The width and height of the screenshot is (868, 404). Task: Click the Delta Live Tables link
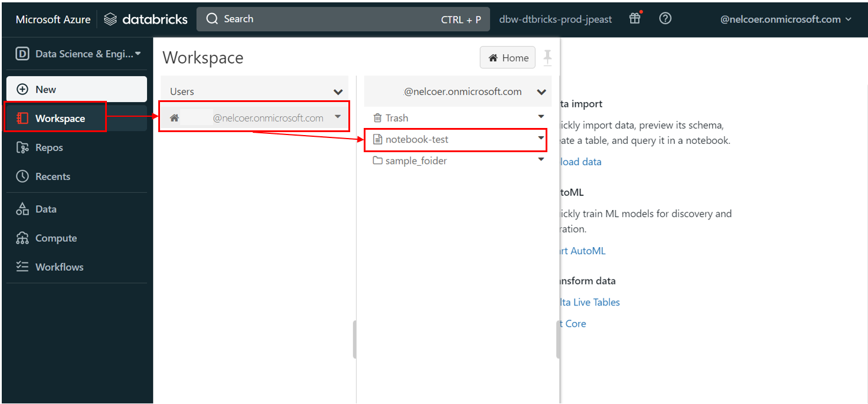click(x=589, y=302)
